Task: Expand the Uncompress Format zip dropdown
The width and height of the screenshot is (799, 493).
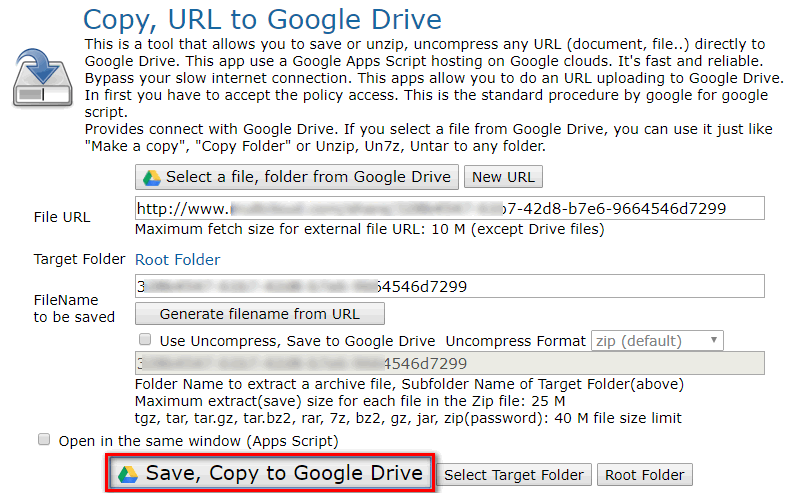Action: click(x=657, y=340)
